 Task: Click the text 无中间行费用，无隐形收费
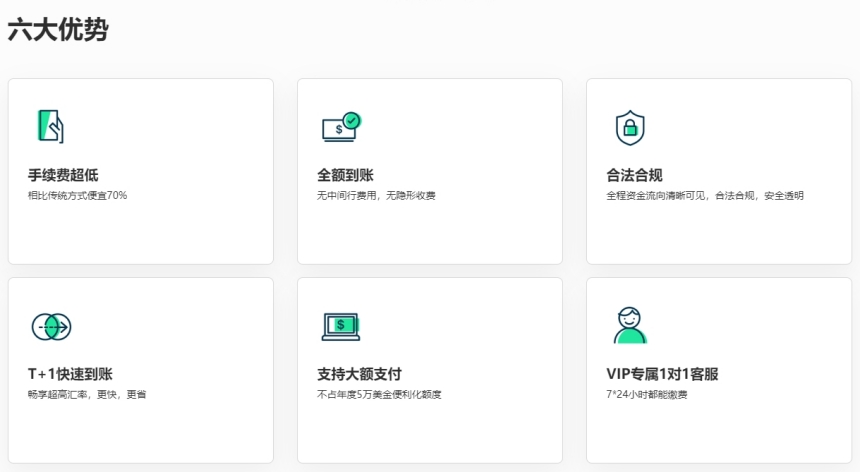click(376, 196)
